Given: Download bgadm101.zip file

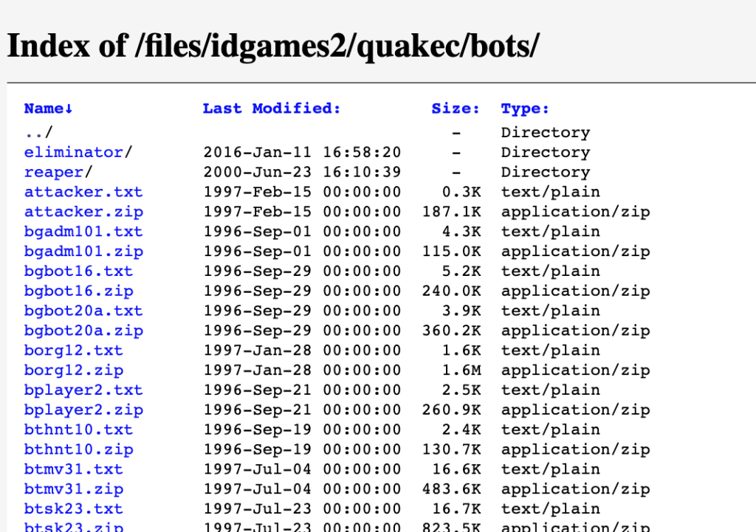Looking at the screenshot, I should click(x=83, y=252).
